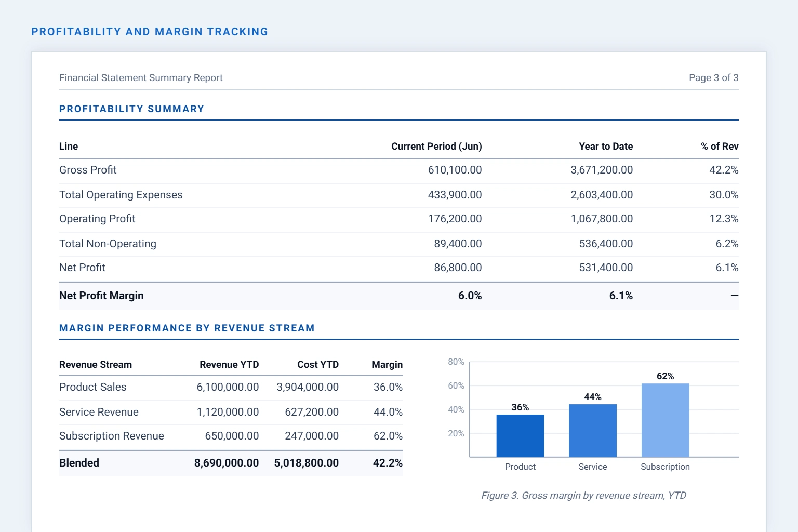Click the year-to-date value 3,671,200.00
The height and width of the screenshot is (532, 798).
pos(602,170)
